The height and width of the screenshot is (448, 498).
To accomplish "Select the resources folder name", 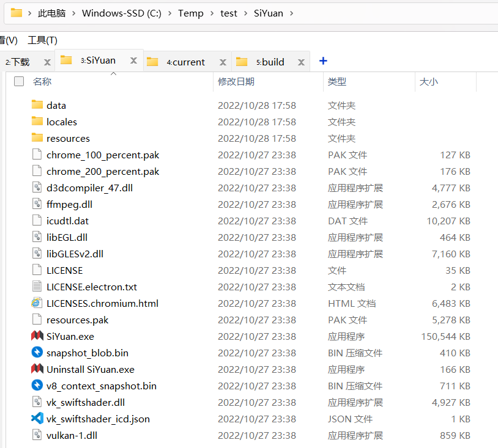I will 68,138.
